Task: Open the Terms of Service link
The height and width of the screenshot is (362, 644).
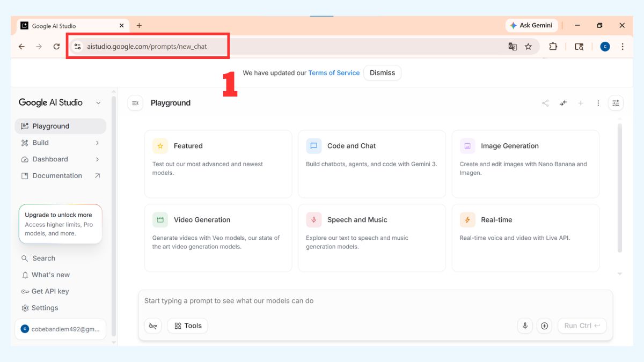Action: (334, 73)
